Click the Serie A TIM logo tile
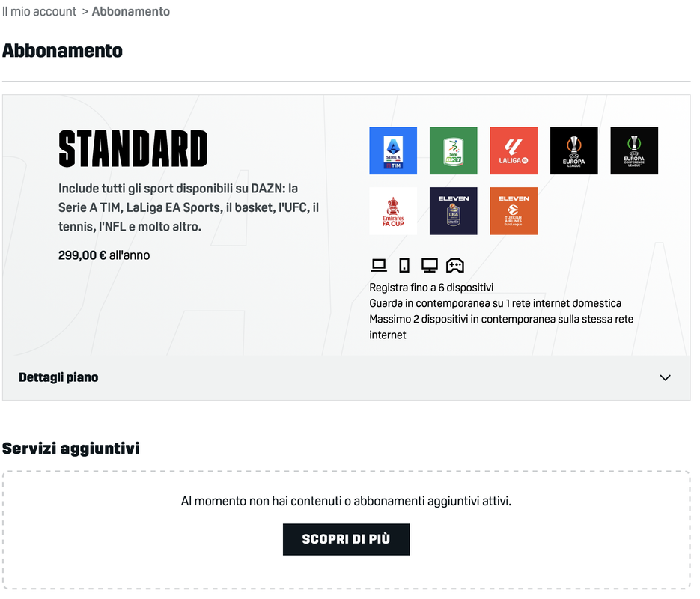Screen dimensions: 700x599 coord(393,150)
